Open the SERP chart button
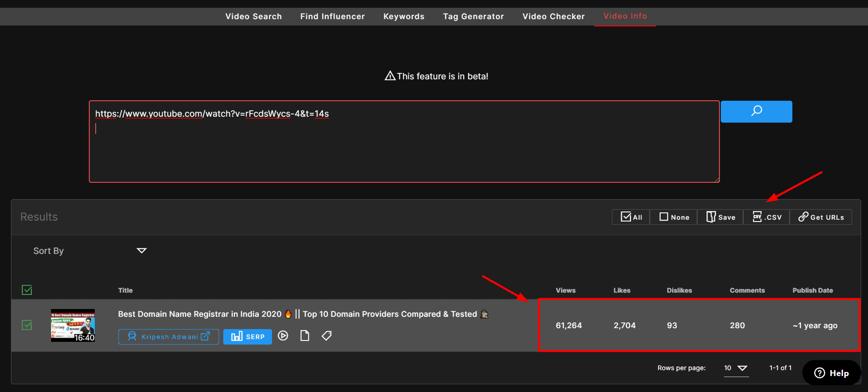This screenshot has width=868, height=392. (x=247, y=337)
